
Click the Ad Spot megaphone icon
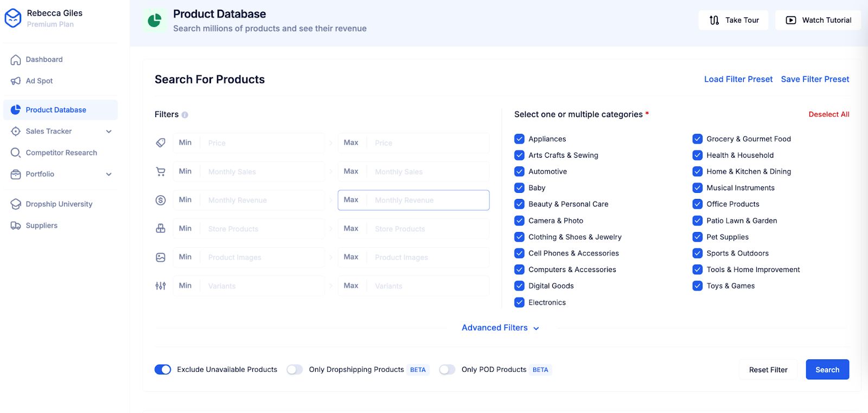click(16, 81)
